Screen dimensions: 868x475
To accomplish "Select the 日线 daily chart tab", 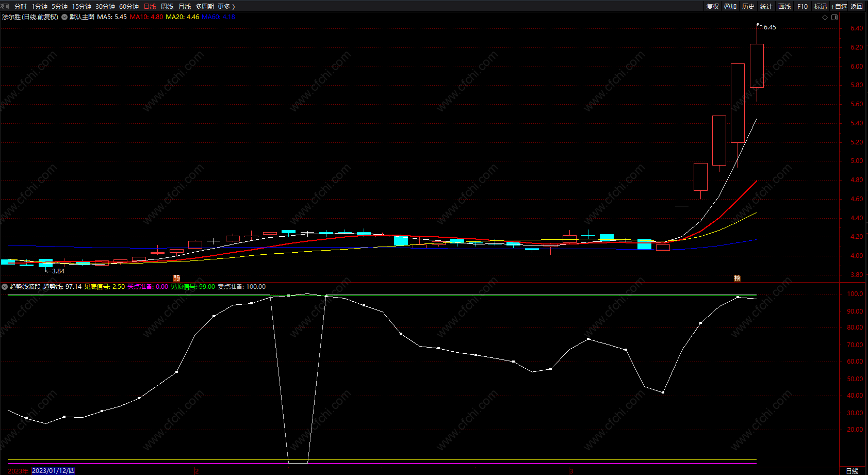I will [x=150, y=7].
